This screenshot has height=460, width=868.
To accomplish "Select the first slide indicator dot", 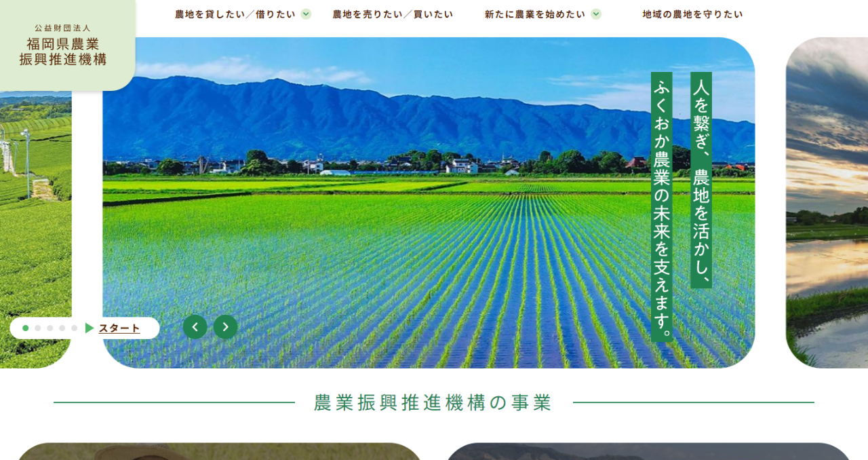I will (26, 328).
